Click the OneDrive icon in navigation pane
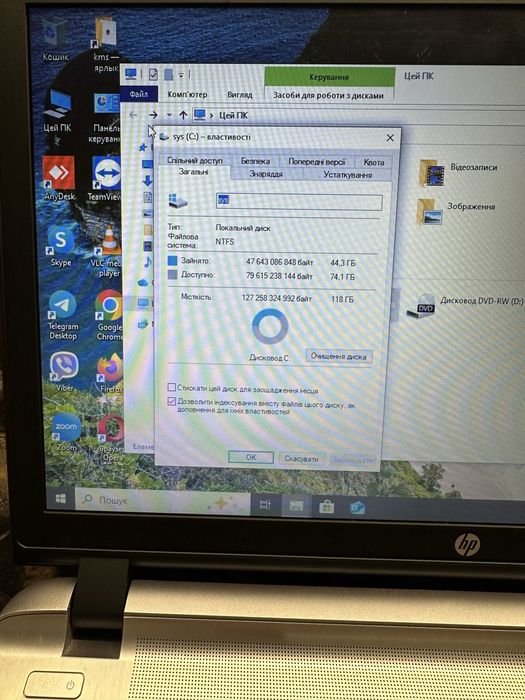The image size is (525, 700). [x=143, y=283]
